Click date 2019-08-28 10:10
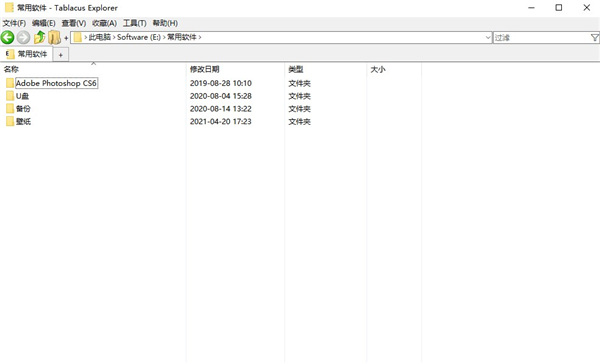Viewport: 600px width, 364px height. [x=221, y=83]
